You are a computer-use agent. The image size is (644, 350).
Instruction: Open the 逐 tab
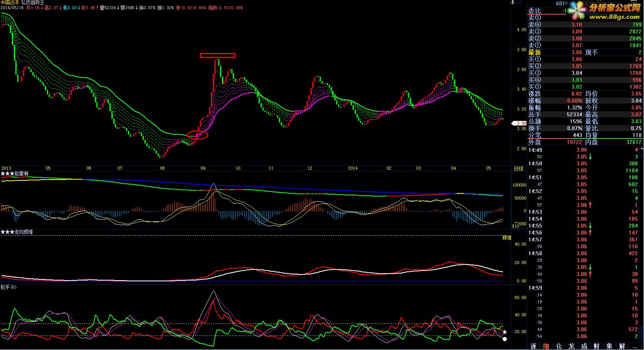(x=533, y=346)
